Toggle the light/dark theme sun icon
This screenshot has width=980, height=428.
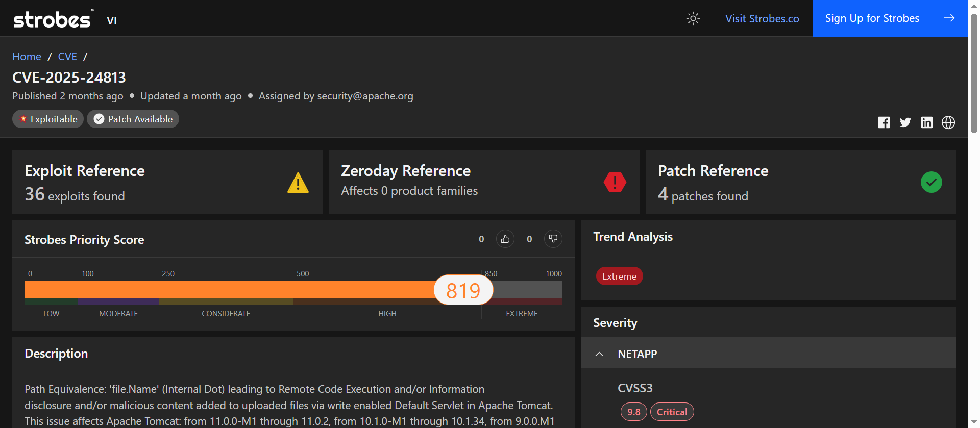[x=693, y=18]
